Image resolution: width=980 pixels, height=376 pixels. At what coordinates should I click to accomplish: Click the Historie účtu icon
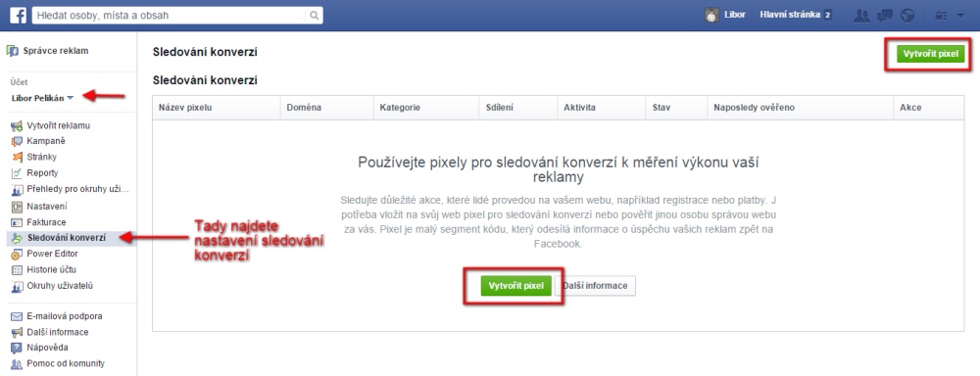point(17,270)
